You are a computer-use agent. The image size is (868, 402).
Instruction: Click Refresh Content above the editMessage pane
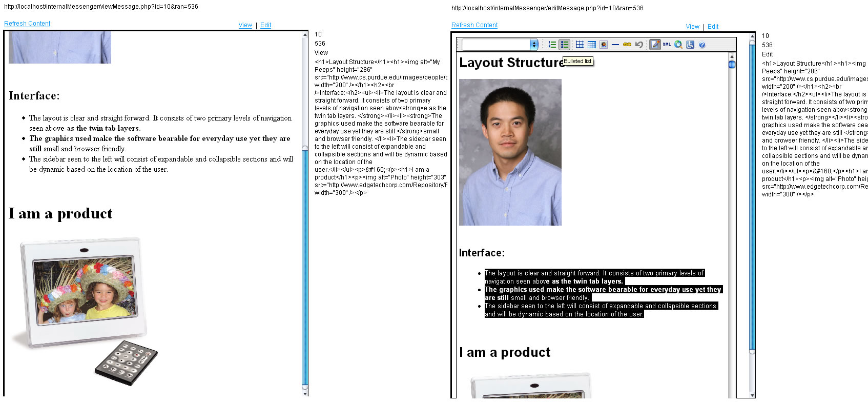coord(474,25)
